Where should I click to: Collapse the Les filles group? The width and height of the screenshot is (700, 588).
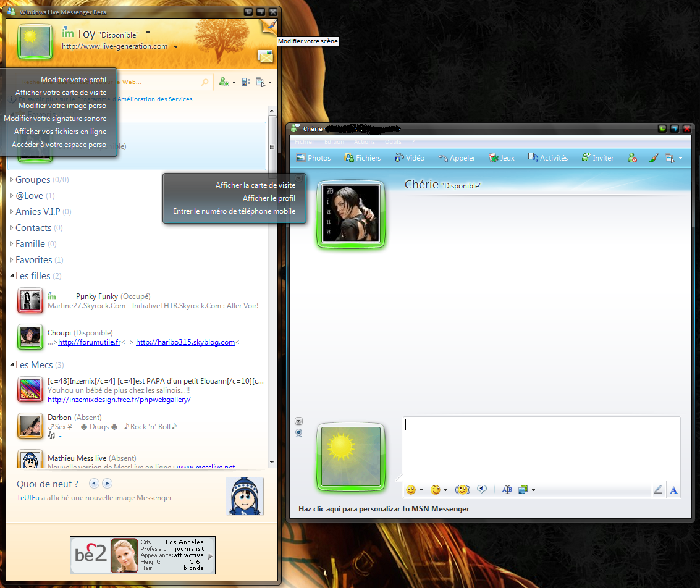pyautogui.click(x=12, y=276)
